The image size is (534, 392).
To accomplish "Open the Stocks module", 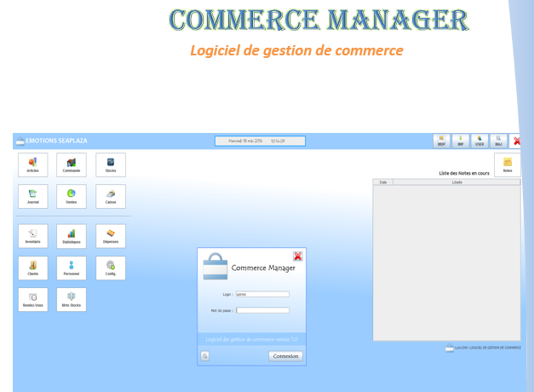I will tap(111, 165).
